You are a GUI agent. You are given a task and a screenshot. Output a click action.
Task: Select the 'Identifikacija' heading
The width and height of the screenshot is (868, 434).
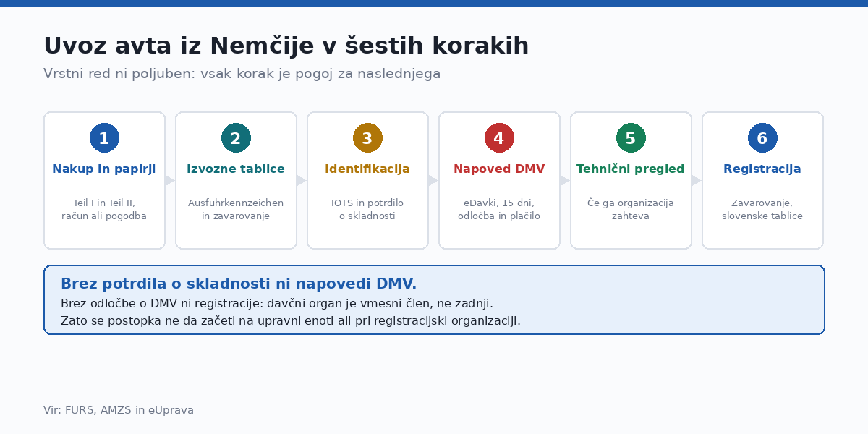pyautogui.click(x=367, y=169)
